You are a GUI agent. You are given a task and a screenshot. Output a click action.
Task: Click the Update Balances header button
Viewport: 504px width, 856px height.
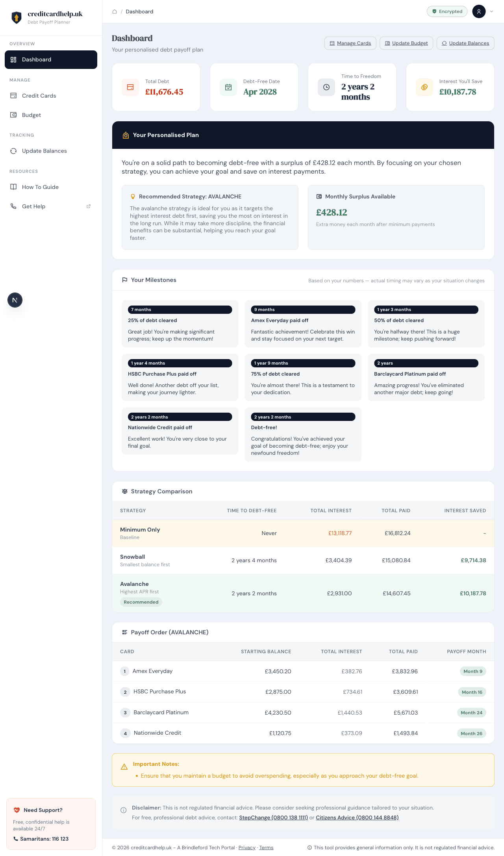pos(465,43)
